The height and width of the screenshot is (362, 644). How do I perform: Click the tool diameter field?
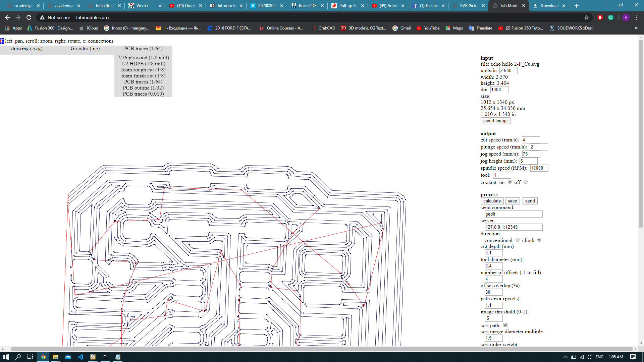tap(494, 266)
